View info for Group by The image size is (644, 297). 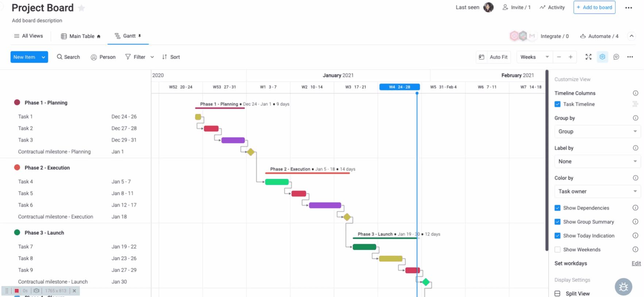coord(635,118)
